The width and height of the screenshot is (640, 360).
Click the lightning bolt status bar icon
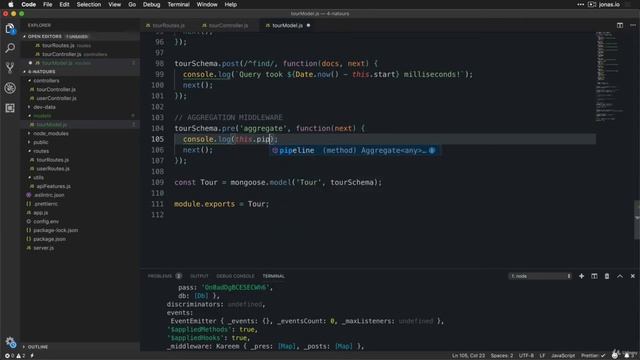[32, 356]
